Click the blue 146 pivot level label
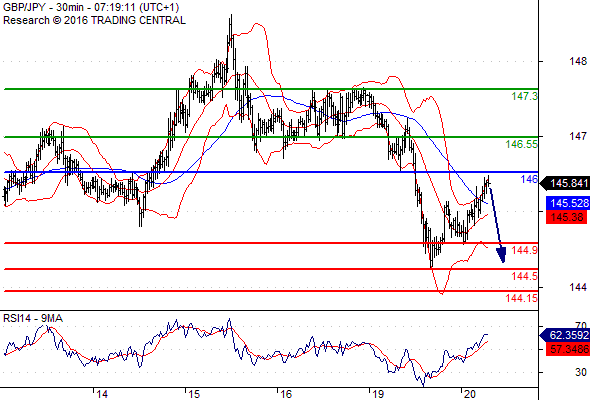Viewport: 590px width, 400px height. pos(529,179)
